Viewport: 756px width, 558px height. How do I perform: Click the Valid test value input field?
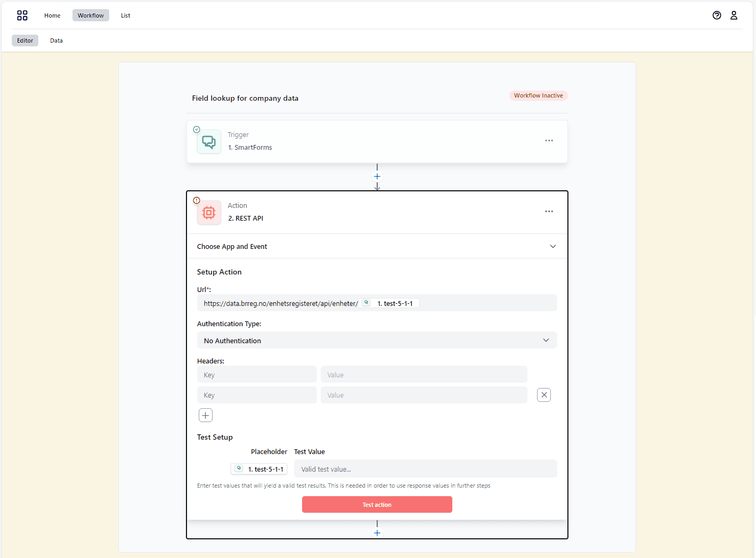click(x=425, y=468)
